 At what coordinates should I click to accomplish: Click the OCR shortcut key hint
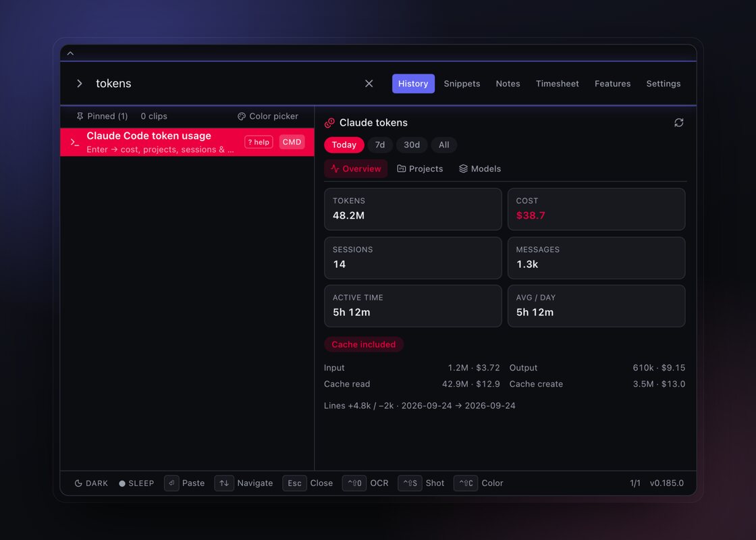coord(354,483)
